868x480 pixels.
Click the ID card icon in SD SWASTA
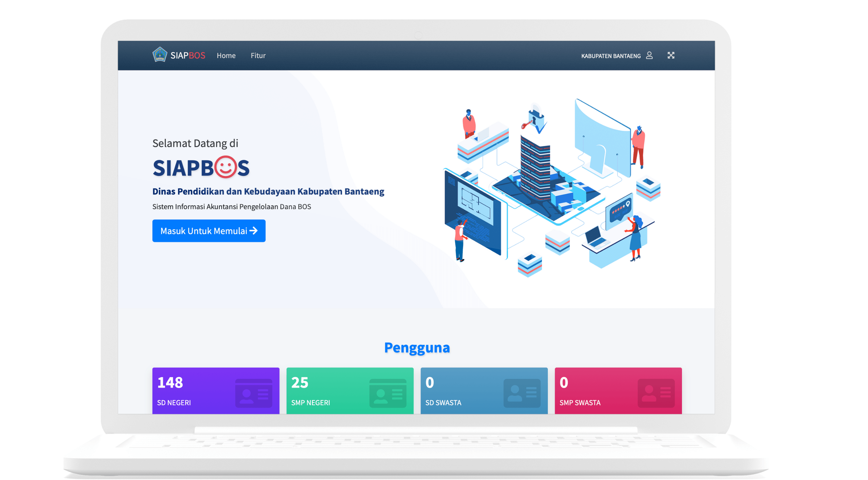pos(522,393)
